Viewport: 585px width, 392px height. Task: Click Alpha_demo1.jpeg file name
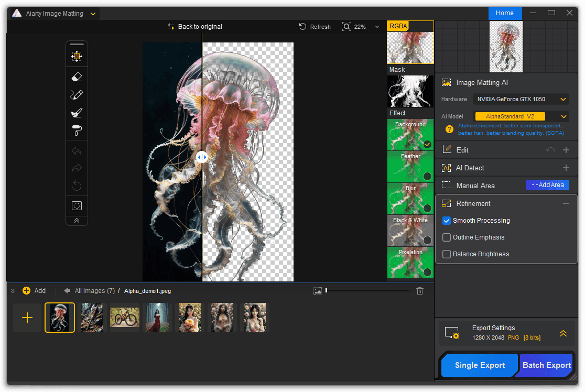[147, 291]
